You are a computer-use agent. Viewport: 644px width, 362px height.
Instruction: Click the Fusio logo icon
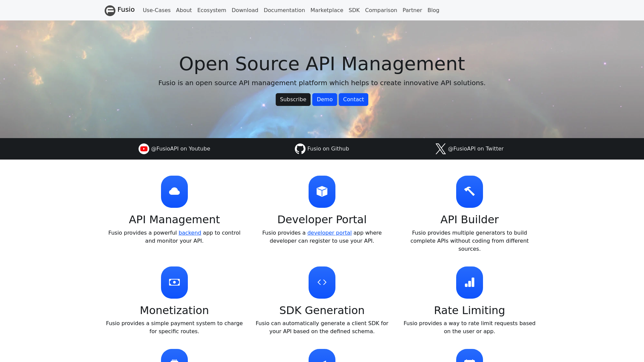pyautogui.click(x=110, y=10)
